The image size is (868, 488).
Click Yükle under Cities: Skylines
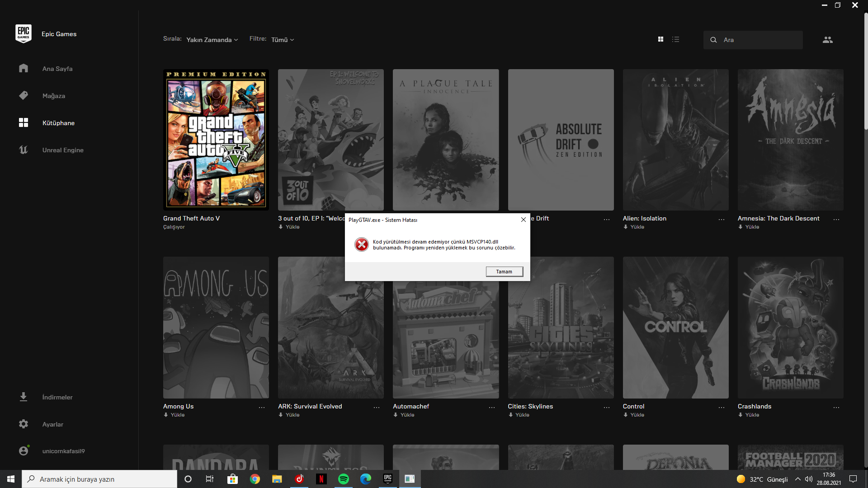coord(519,415)
